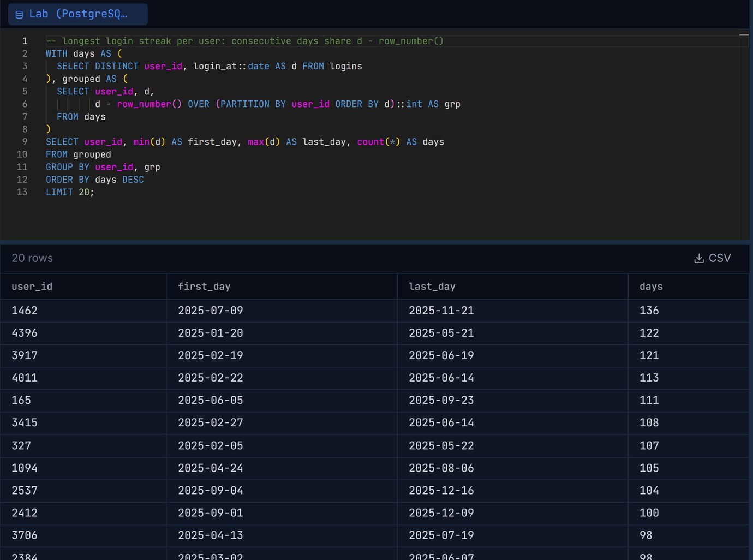Click line number 9 in the gutter

tap(25, 142)
